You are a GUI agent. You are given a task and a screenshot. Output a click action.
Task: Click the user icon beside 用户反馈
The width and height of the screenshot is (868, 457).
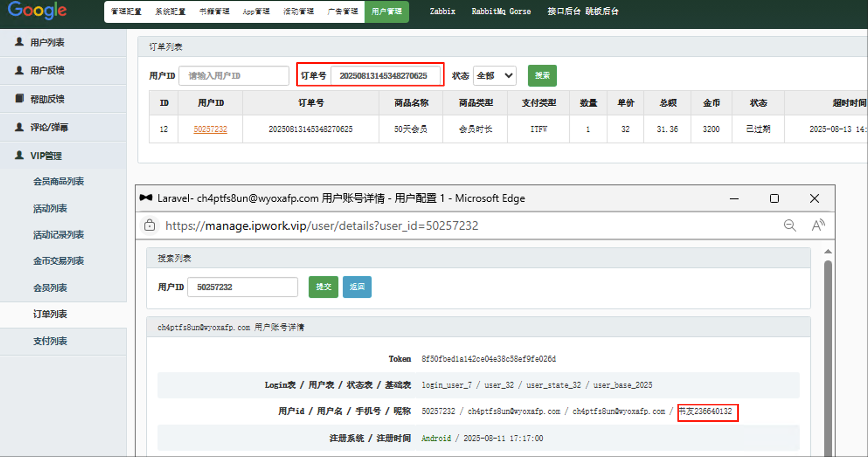pos(19,70)
